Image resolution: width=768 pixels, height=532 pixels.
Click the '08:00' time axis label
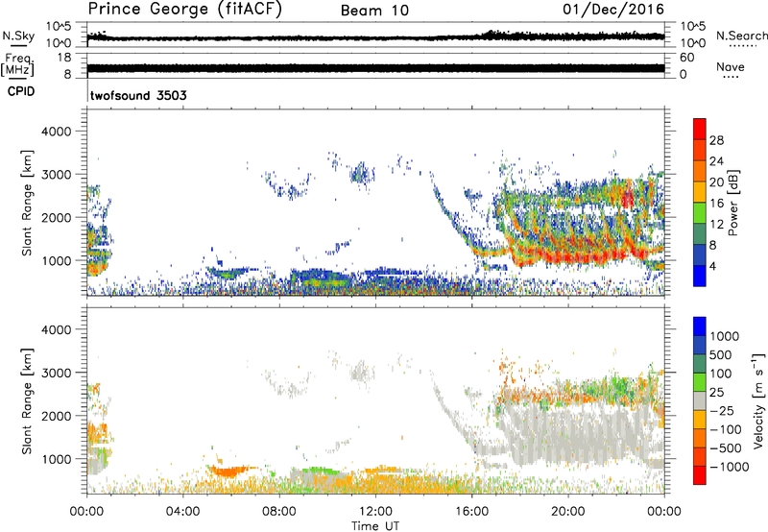click(x=279, y=512)
